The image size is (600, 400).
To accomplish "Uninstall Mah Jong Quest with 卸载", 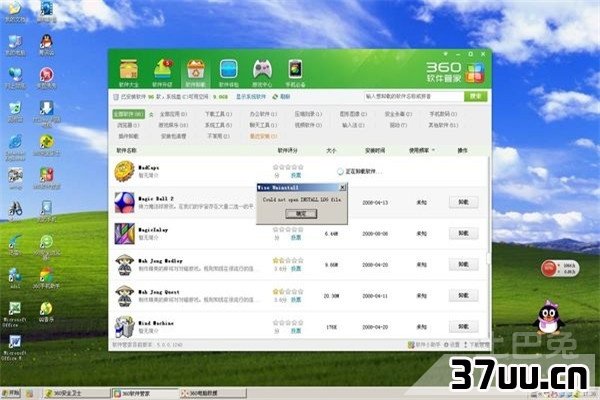I will coord(463,296).
